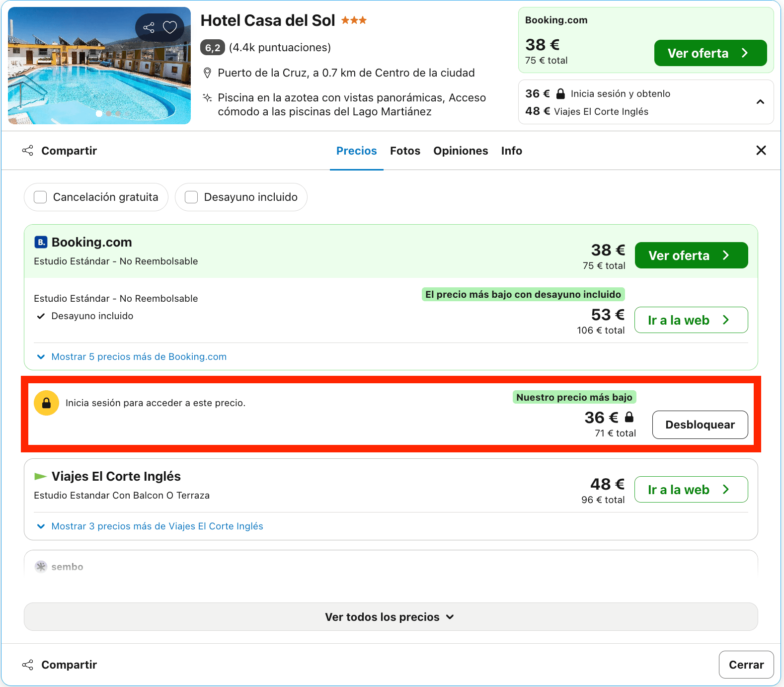Click the share icon in bottom Compartir

(x=28, y=665)
